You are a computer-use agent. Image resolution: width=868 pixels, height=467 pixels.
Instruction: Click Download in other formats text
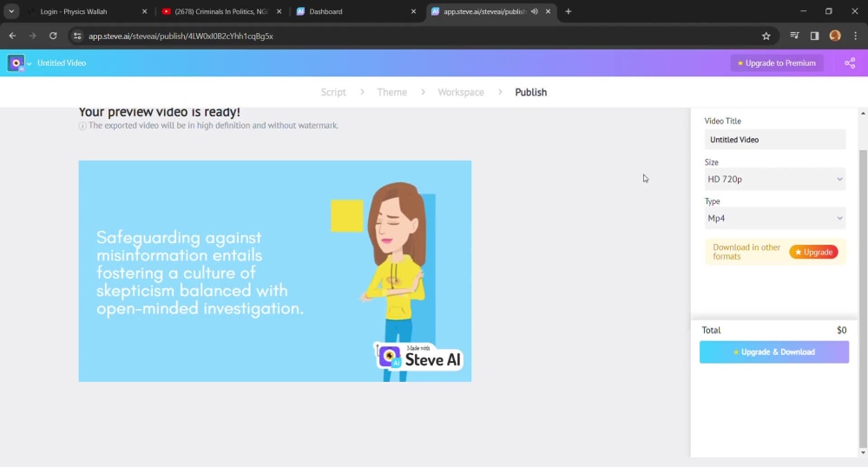click(x=746, y=252)
